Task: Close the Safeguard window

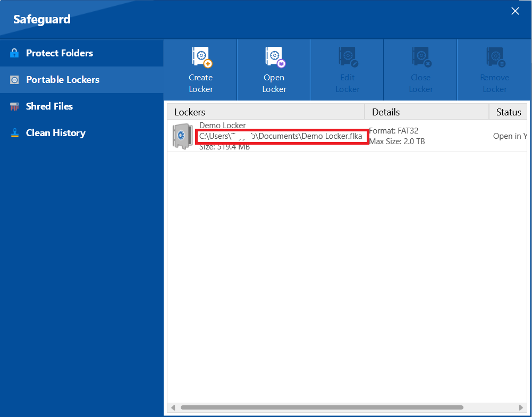Action: pos(515,11)
